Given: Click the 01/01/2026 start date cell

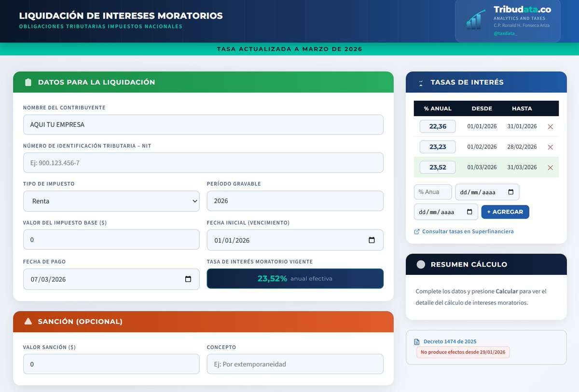Looking at the screenshot, I should [482, 126].
